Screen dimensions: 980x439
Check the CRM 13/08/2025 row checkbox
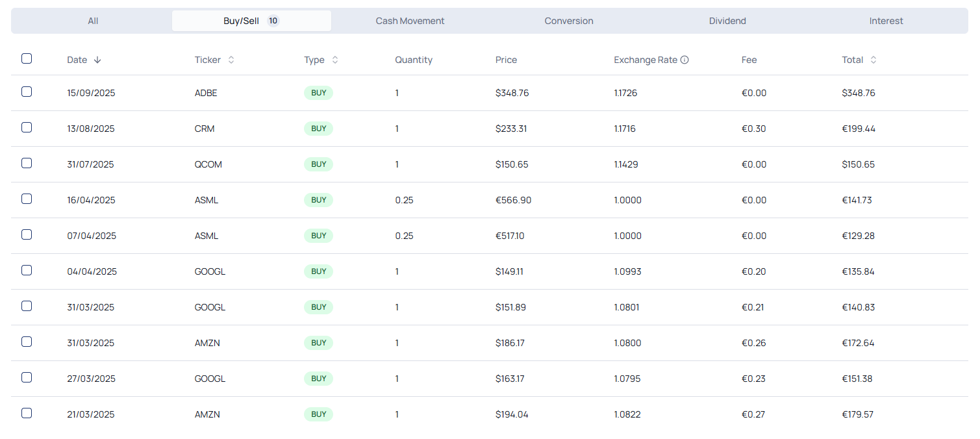pos(27,127)
